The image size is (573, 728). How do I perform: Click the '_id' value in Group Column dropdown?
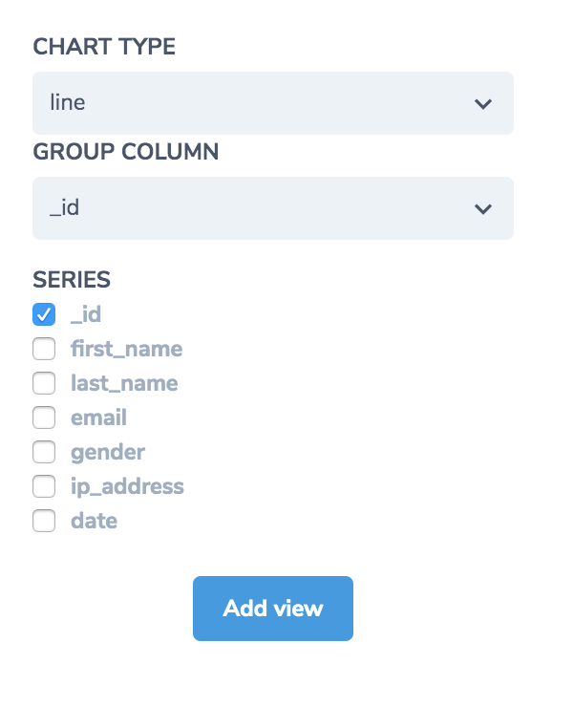(64, 208)
